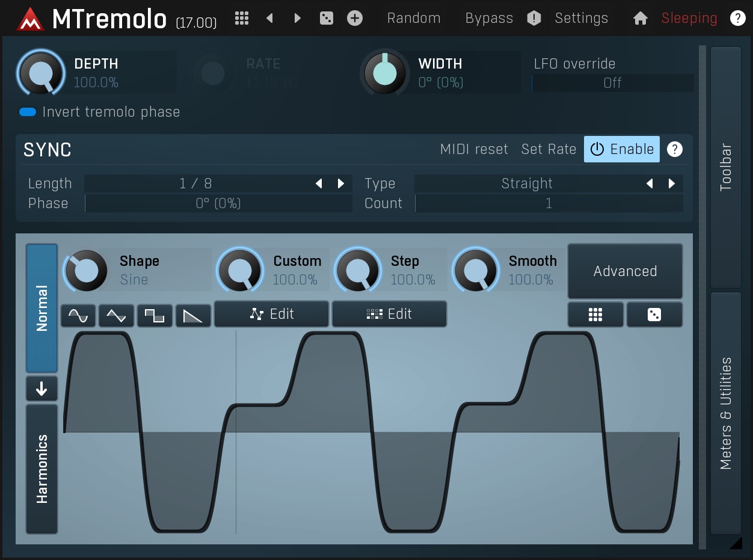Toggle the Bypass option
The height and width of the screenshot is (560, 753).
coord(489,18)
